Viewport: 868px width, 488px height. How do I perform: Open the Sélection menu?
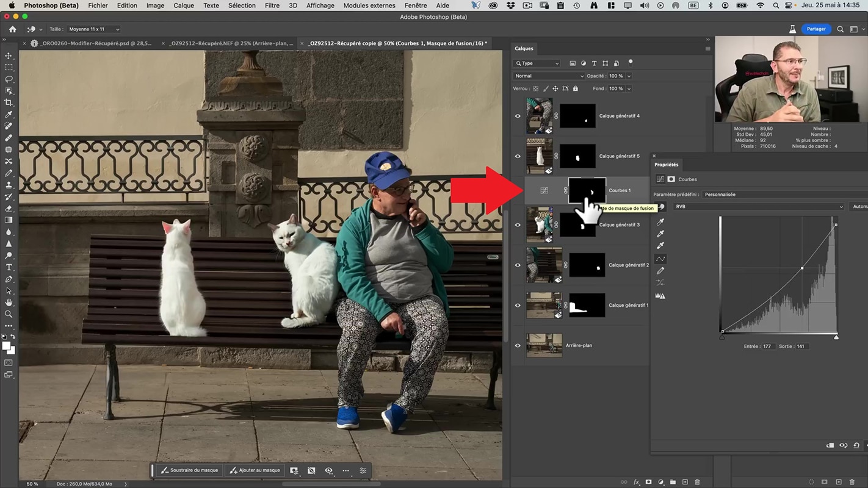pyautogui.click(x=242, y=5)
